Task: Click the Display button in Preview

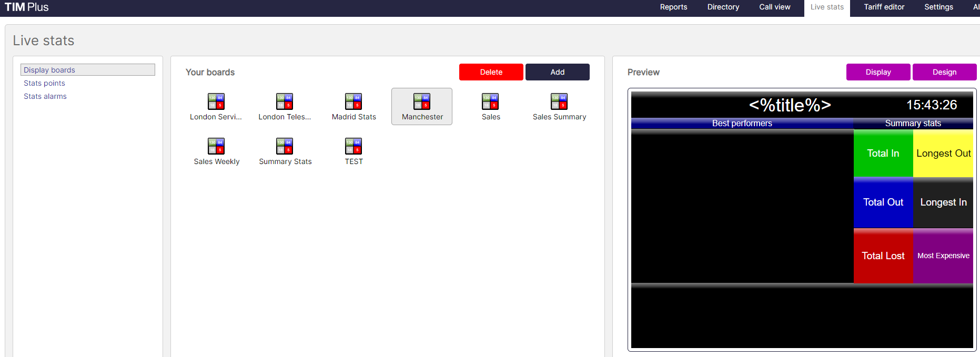Action: (878, 72)
